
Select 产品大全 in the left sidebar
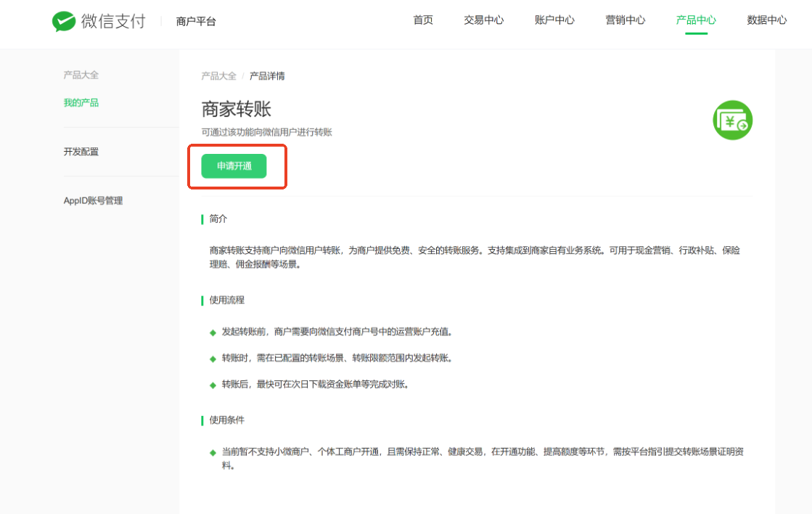[x=81, y=75]
